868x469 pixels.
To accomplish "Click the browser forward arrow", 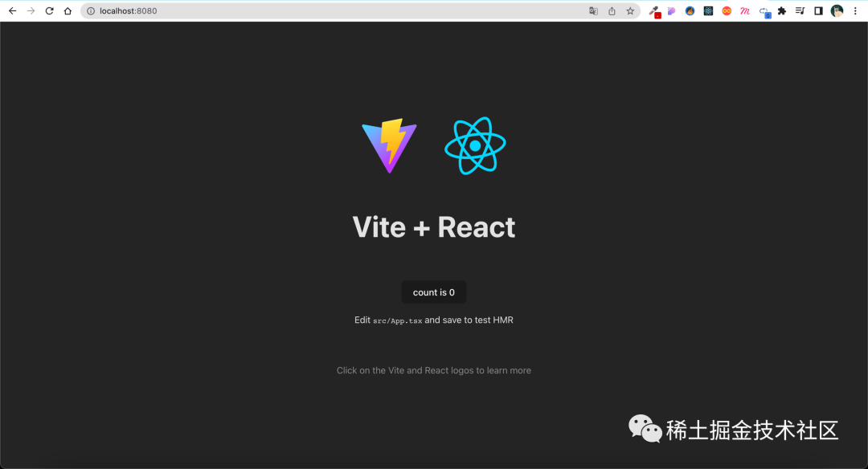I will coord(31,10).
